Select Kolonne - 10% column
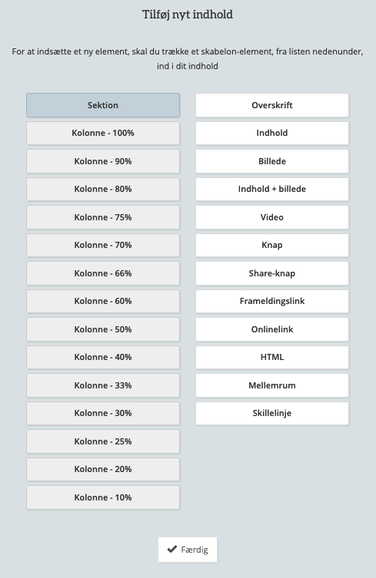376x578 pixels. click(x=103, y=497)
